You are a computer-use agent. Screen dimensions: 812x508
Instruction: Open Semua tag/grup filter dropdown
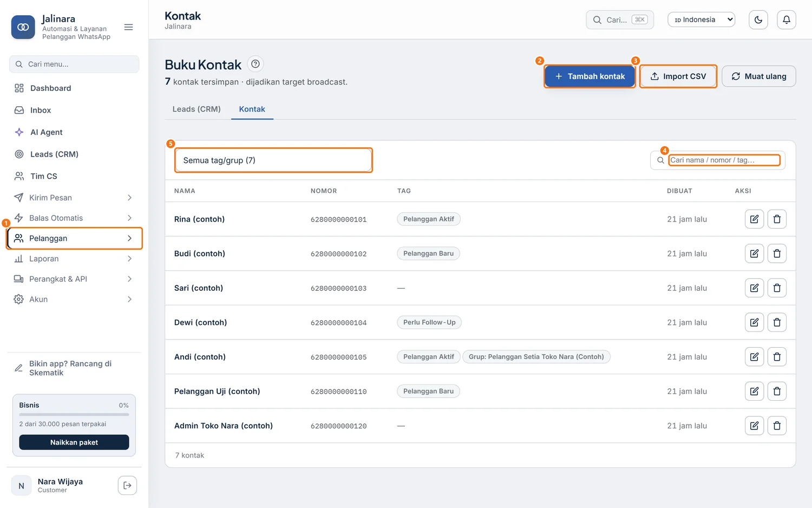(273, 160)
